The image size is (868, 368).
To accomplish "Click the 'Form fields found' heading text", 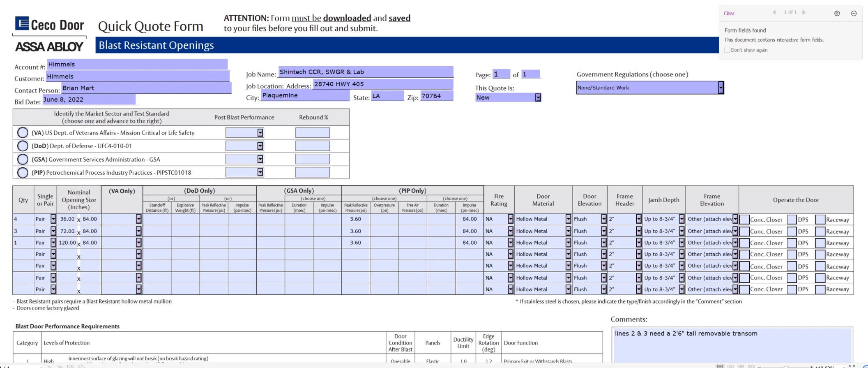I will (745, 30).
